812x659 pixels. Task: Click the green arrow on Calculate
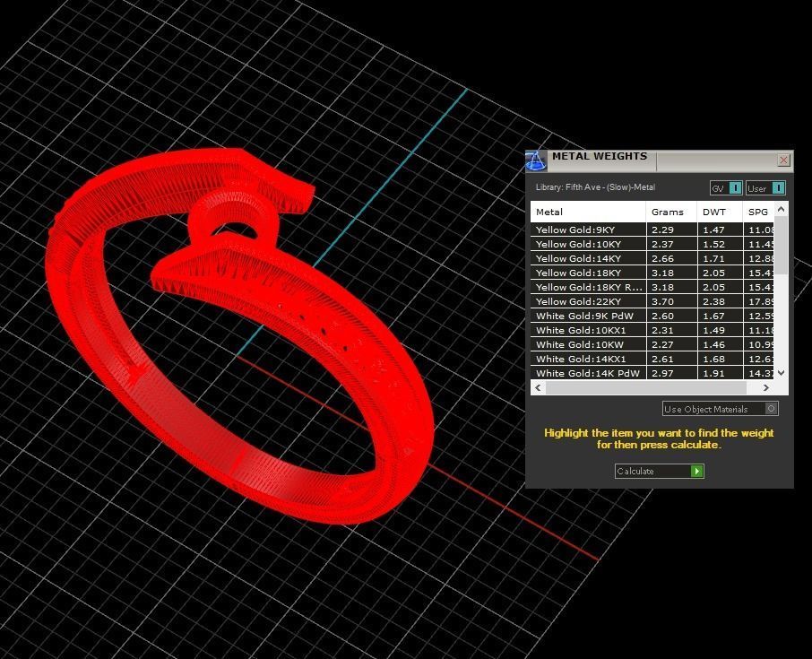pyautogui.click(x=697, y=471)
